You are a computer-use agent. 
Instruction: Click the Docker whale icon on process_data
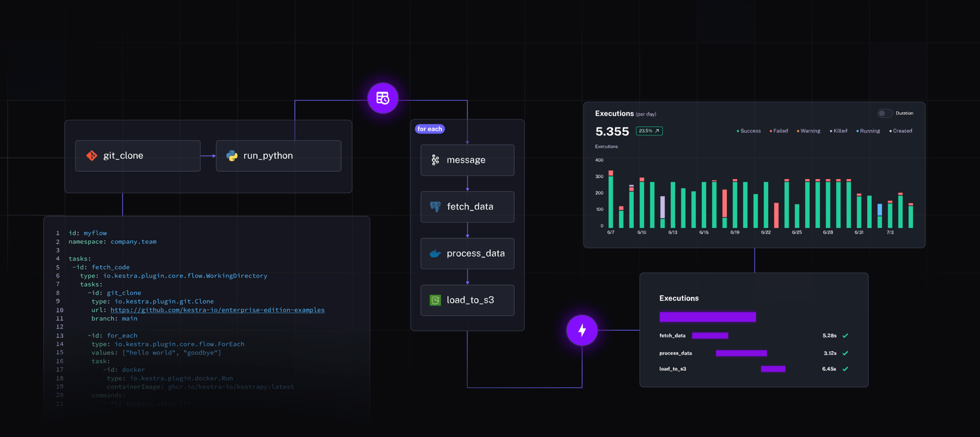[435, 254]
